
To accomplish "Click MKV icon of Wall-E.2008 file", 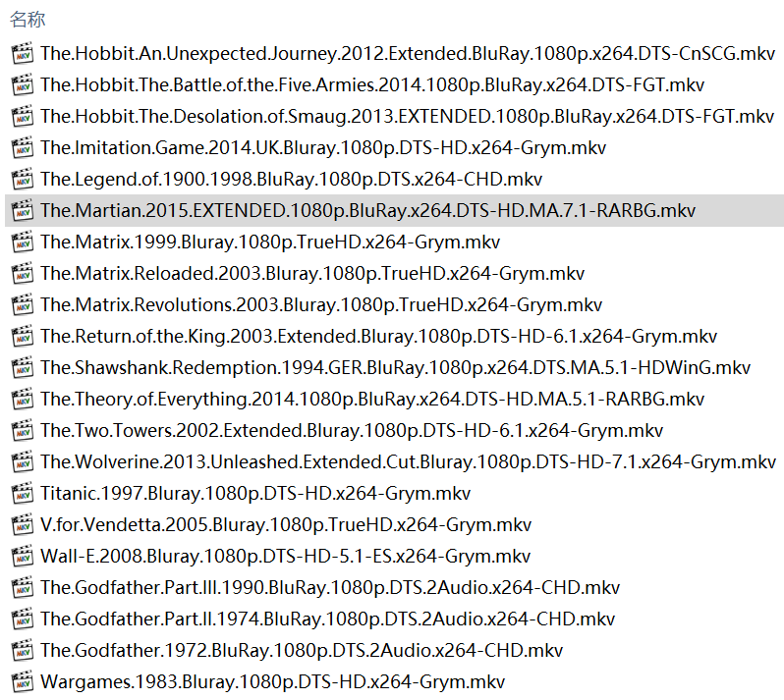I will click(23, 557).
